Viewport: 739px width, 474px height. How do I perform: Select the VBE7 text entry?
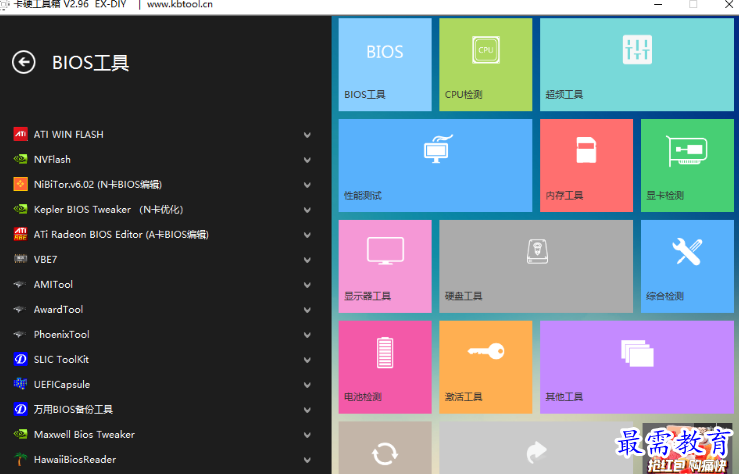click(45, 259)
